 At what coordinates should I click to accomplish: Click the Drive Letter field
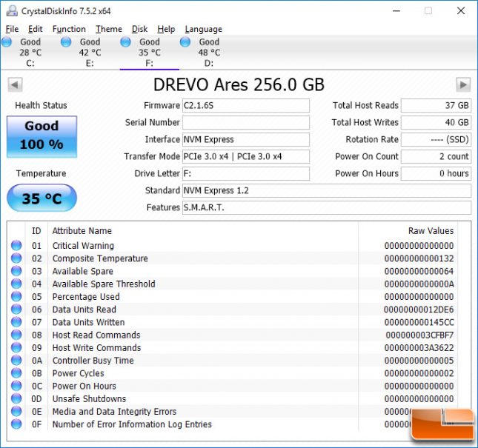pos(246,173)
